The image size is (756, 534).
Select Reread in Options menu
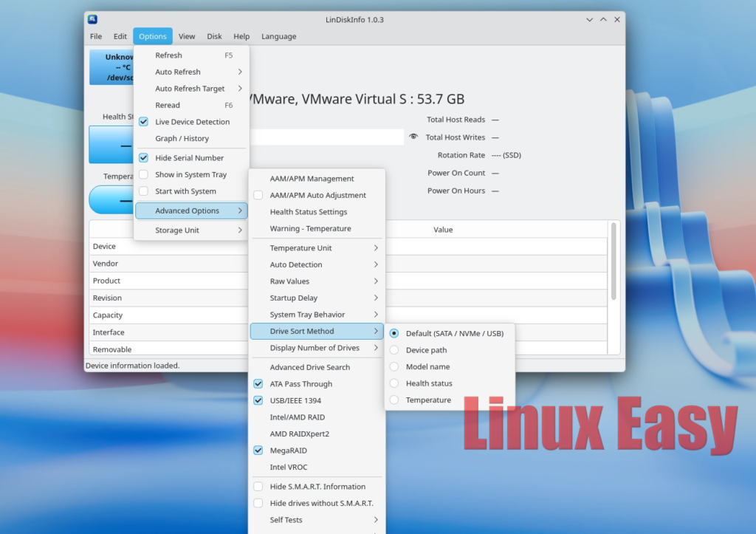[x=191, y=105]
